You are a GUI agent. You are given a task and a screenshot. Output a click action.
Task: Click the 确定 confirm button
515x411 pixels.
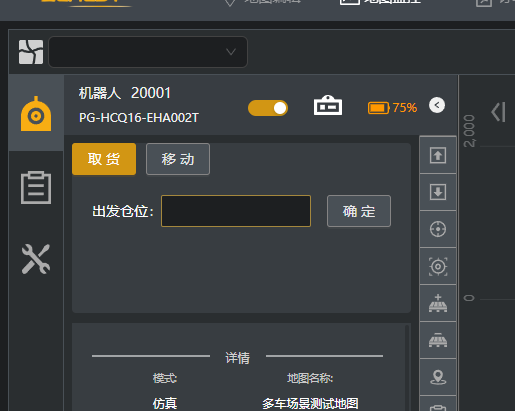[x=359, y=211]
